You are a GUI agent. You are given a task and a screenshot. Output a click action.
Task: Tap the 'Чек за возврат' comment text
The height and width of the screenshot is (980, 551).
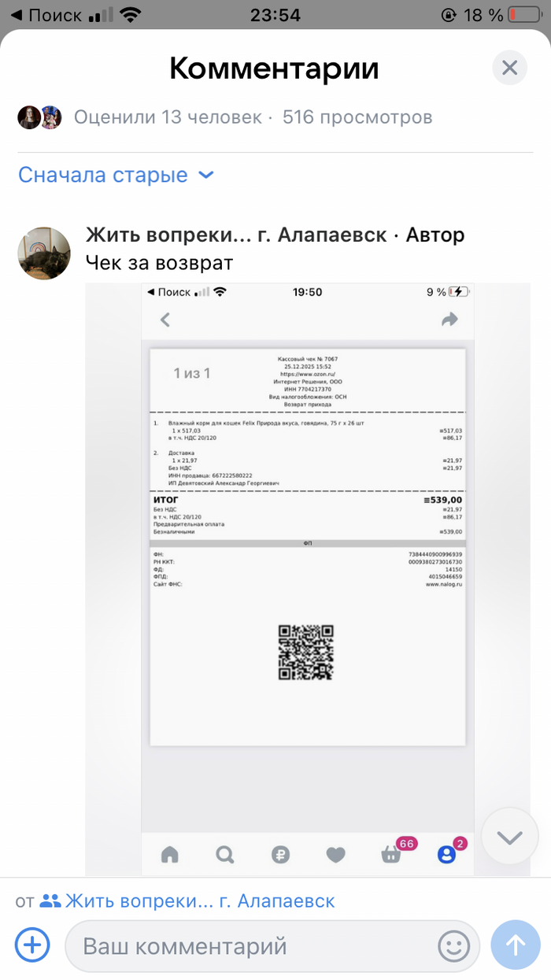tap(160, 262)
